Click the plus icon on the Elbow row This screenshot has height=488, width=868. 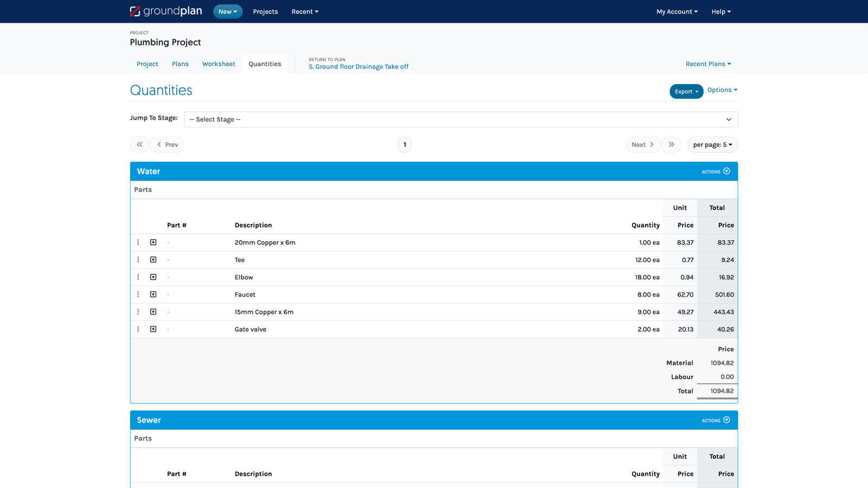click(153, 277)
